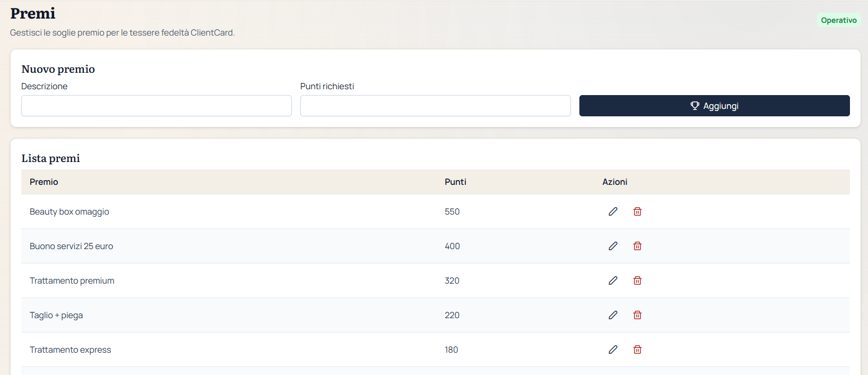Click the Operativo status badge
Screen dimensions: 868x375
(x=838, y=20)
